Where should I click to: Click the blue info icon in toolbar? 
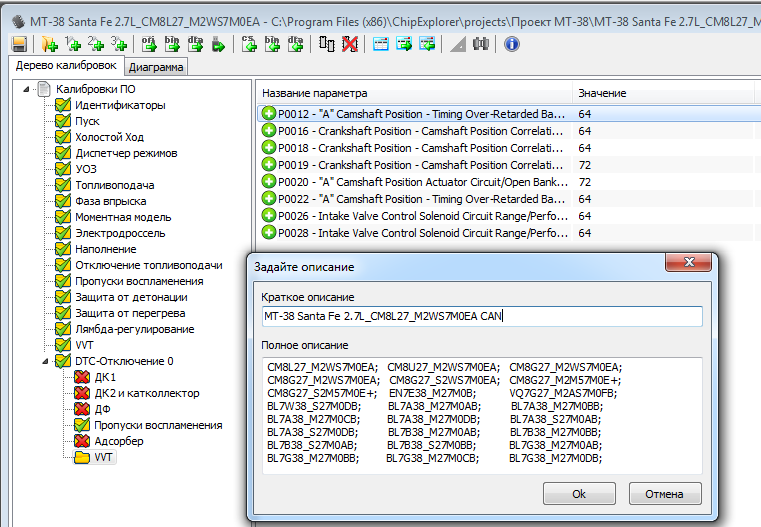511,44
